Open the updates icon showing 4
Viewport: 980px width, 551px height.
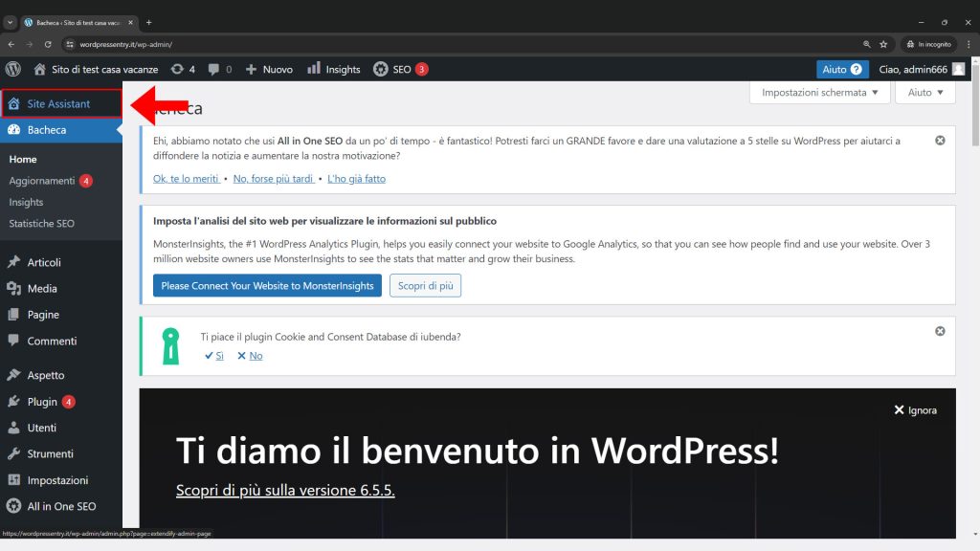click(177, 69)
